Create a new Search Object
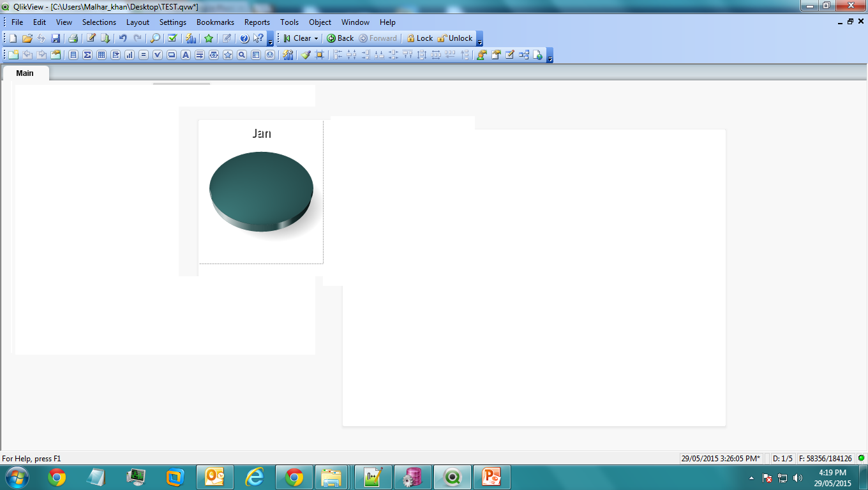 [242, 55]
